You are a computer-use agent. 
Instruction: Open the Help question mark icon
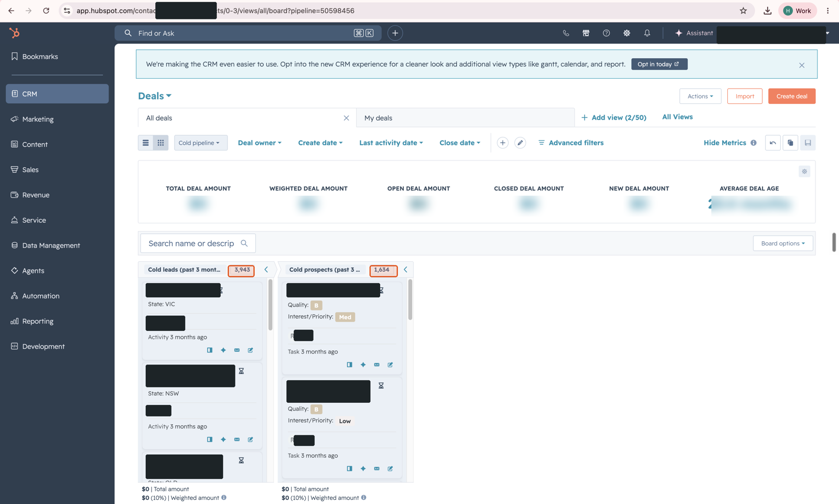(606, 33)
